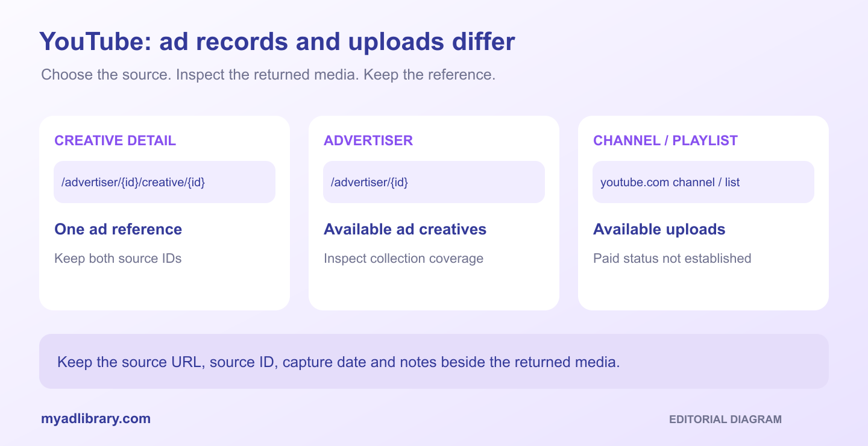The image size is (868, 446).
Task: Click 'Paid status not established' note
Action: coord(672,259)
